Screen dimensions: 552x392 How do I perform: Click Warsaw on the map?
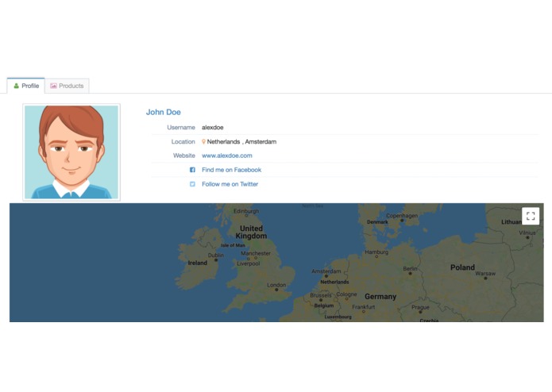(x=485, y=273)
